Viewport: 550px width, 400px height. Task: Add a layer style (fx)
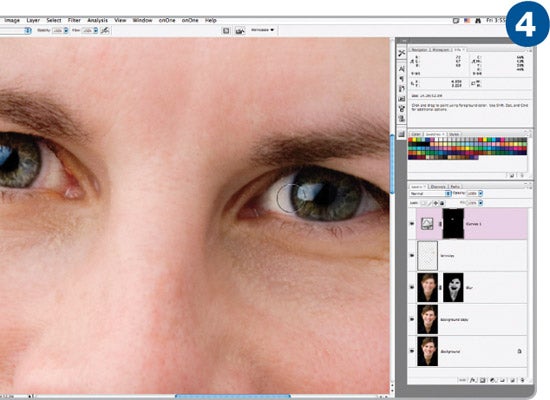(x=472, y=380)
